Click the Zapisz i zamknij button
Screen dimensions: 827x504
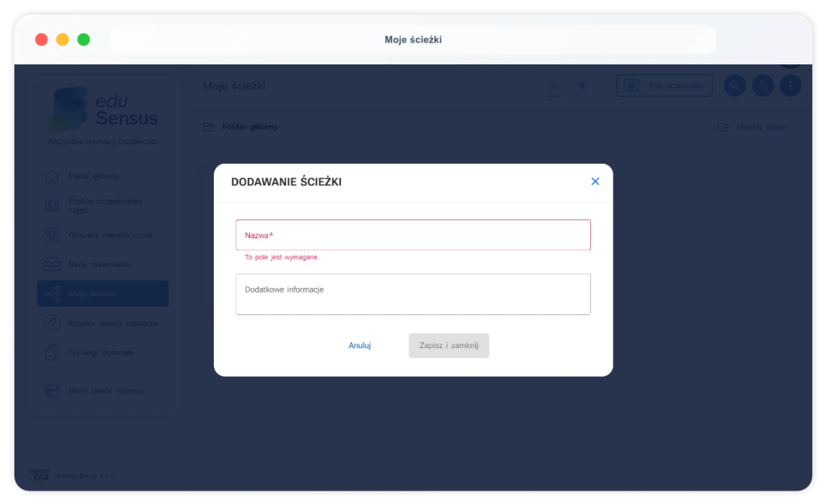[449, 345]
